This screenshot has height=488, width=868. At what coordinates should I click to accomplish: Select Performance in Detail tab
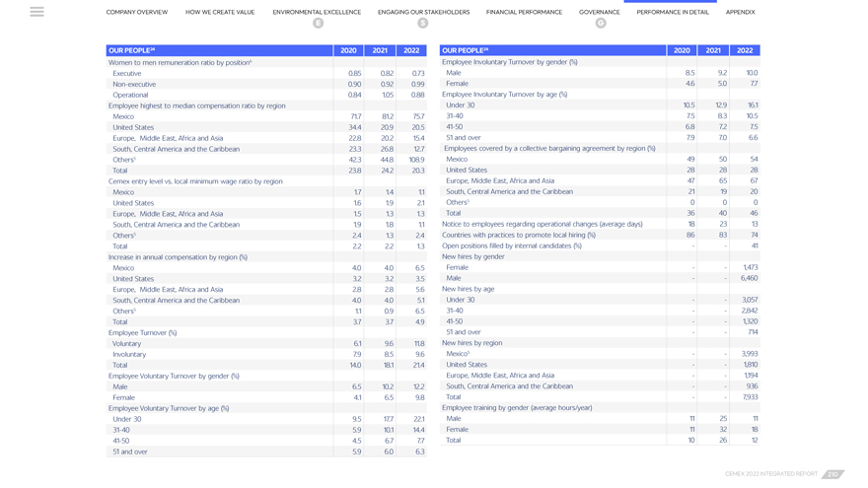click(x=673, y=12)
